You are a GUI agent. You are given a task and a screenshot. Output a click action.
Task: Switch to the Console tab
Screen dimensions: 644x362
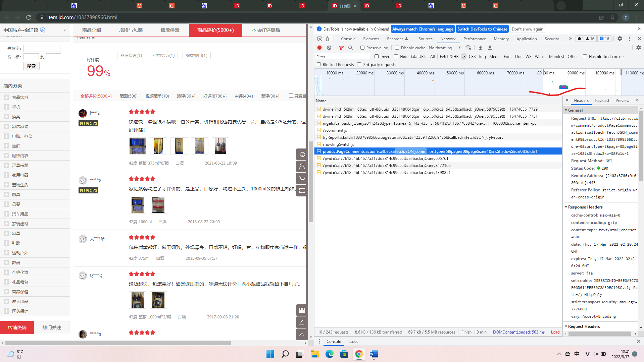(x=348, y=39)
